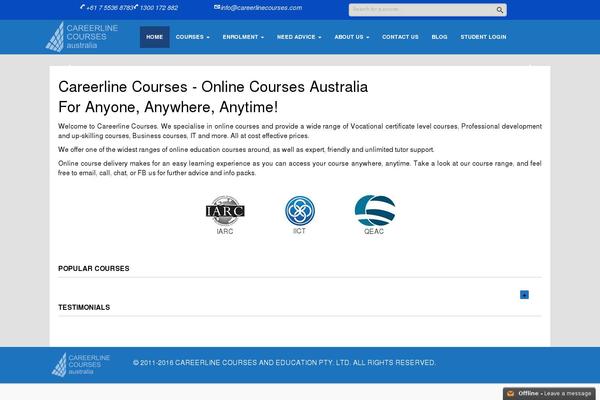Click the chat envelope icon in Offline widget
The height and width of the screenshot is (400, 600).
coord(510,393)
